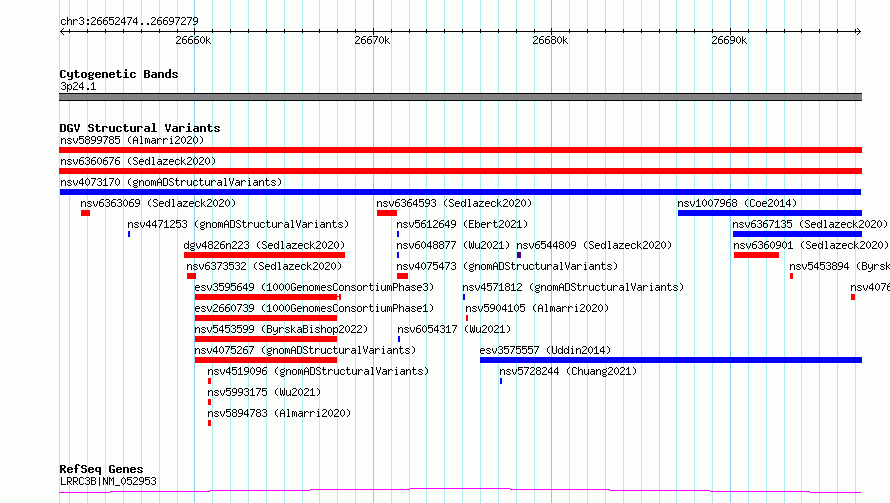Open nsv6367135 (Sedlazeck2020) label

tap(810, 224)
